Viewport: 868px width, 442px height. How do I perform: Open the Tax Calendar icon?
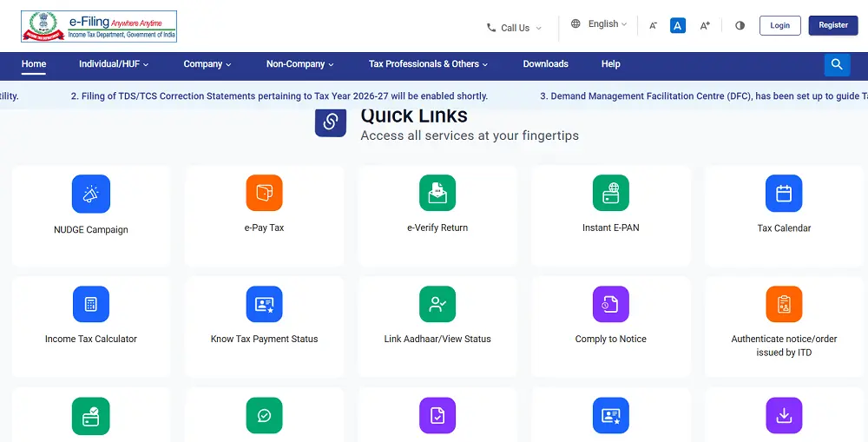(784, 194)
